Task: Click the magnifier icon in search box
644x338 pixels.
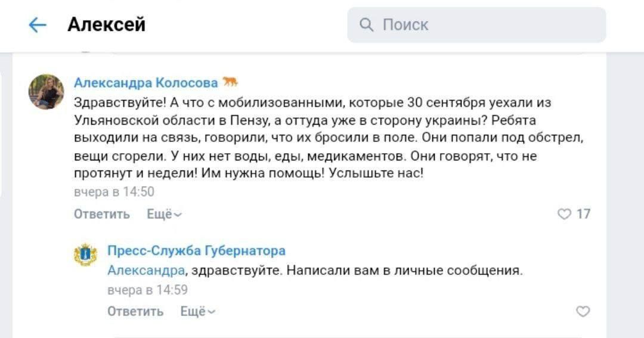Action: (367, 24)
